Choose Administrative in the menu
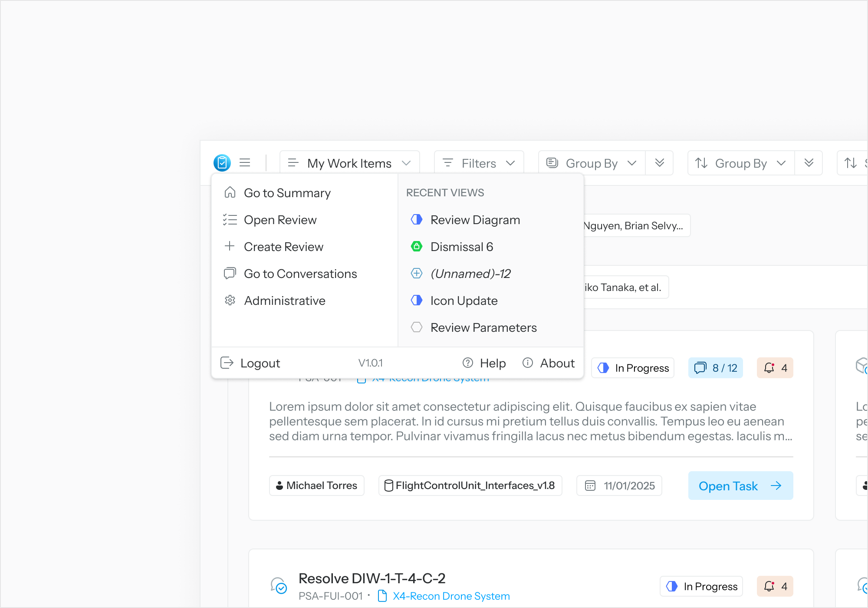Screen dimensions: 868x608 (x=284, y=300)
